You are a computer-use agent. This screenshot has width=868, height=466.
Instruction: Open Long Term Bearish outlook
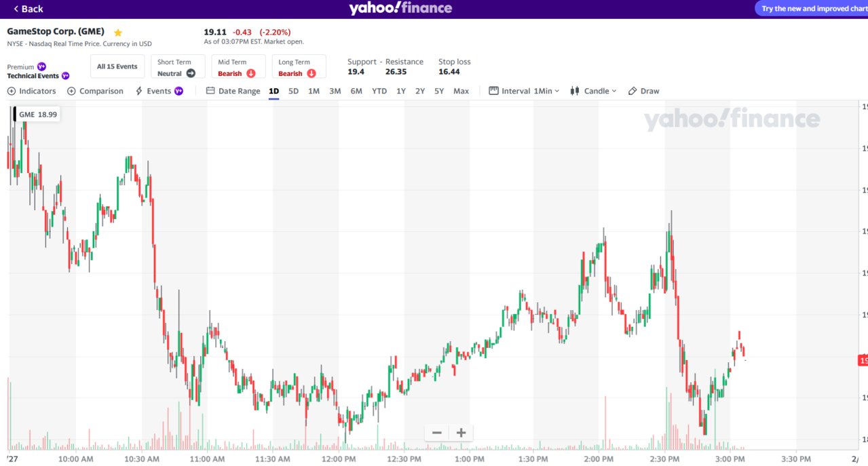pyautogui.click(x=299, y=67)
